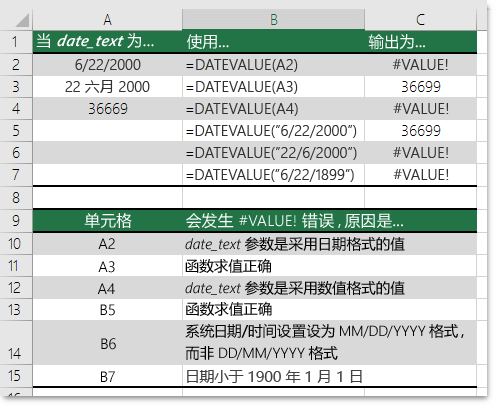Image resolution: width=502 pixels, height=411 pixels.
Task: Click the select-all corner triangle
Action: coord(22,20)
